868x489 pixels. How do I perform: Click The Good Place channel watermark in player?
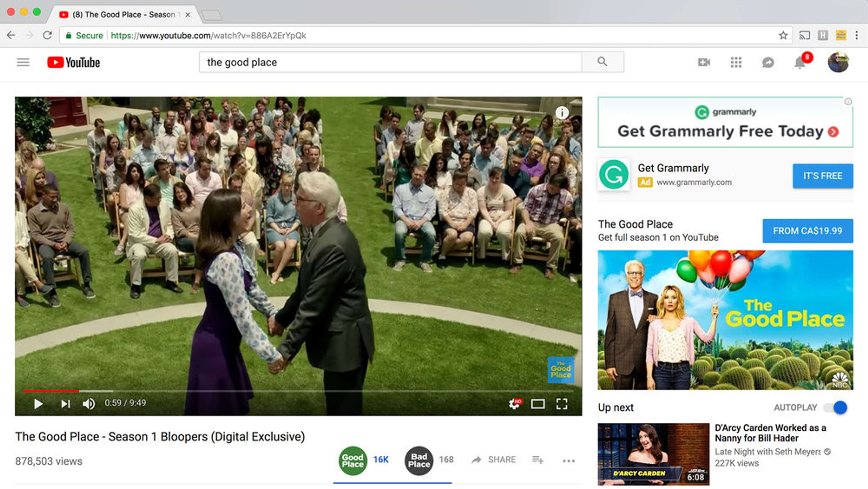click(561, 370)
